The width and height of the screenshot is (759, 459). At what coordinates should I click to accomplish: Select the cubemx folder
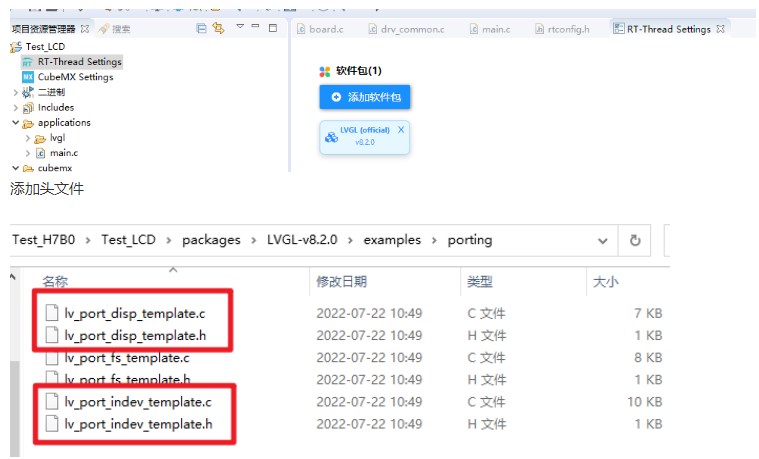point(55,168)
